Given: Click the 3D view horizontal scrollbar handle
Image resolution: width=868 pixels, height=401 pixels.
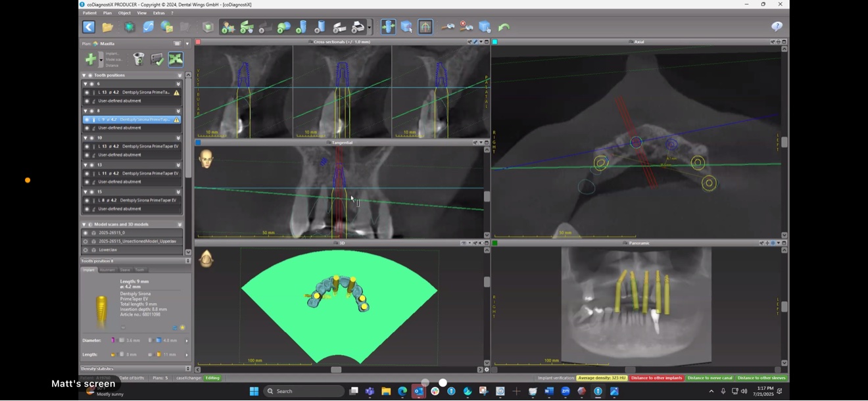Looking at the screenshot, I should (336, 369).
